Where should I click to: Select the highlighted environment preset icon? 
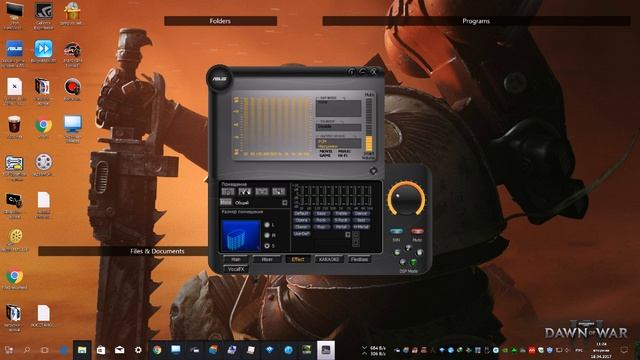(x=245, y=191)
